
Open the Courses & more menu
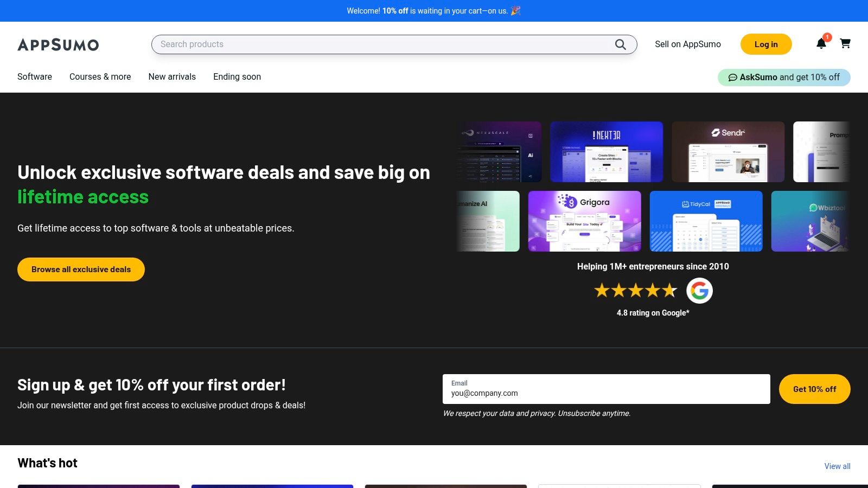[x=100, y=77]
